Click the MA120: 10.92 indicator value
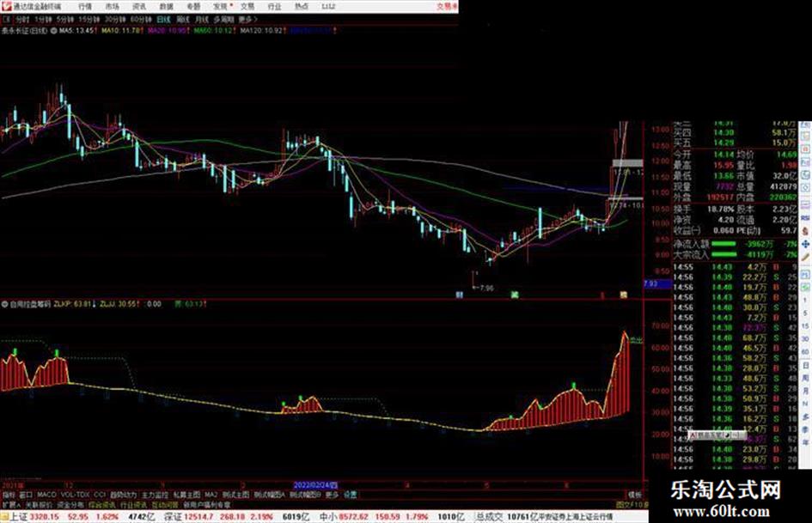Screen dimensions: 812x523 (264, 31)
